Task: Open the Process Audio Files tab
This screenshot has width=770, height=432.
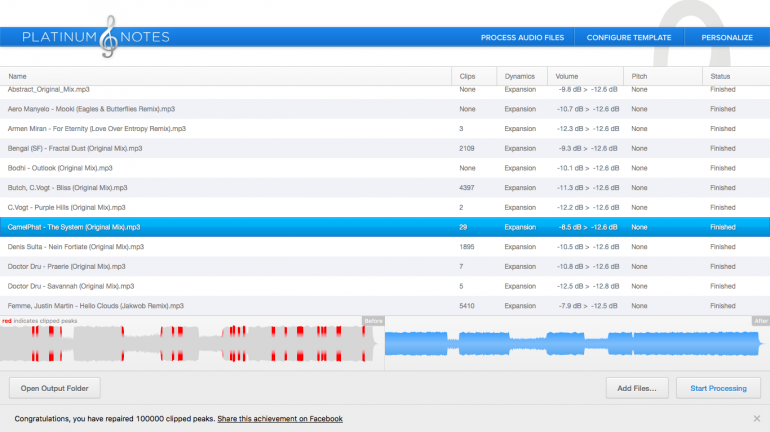Action: [522, 37]
